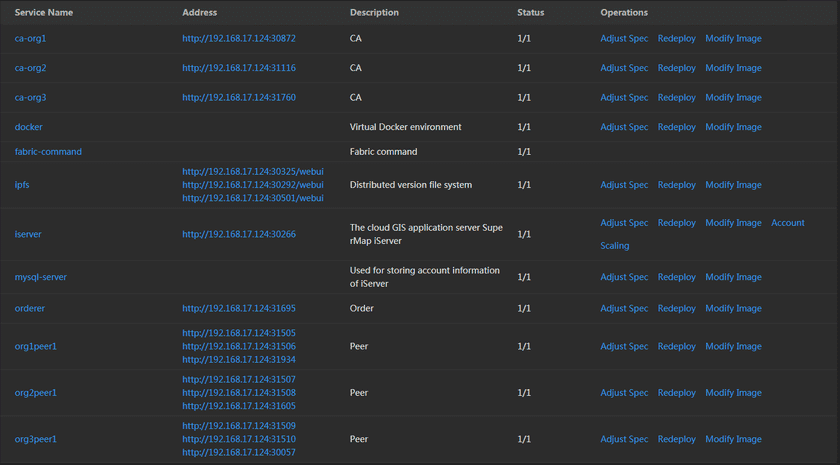Open ipfs address with port 30325
Viewport: 840px width, 465px height.
(252, 172)
